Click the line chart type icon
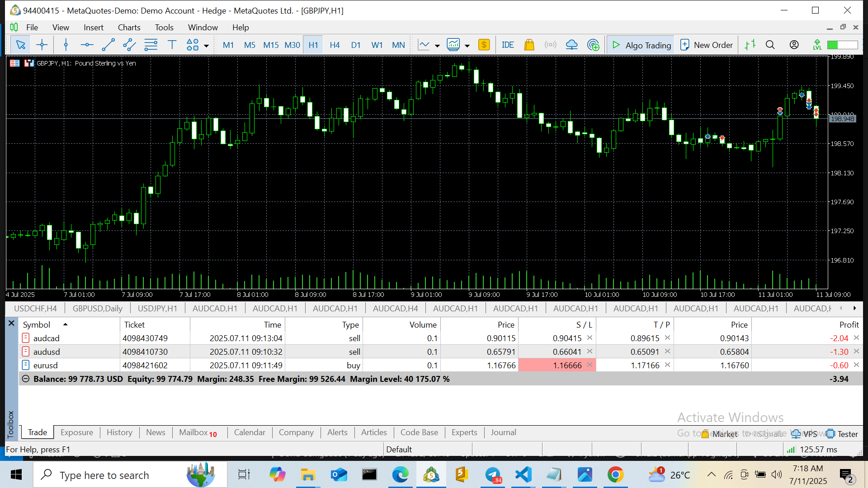This screenshot has width=868, height=488. pos(424,45)
